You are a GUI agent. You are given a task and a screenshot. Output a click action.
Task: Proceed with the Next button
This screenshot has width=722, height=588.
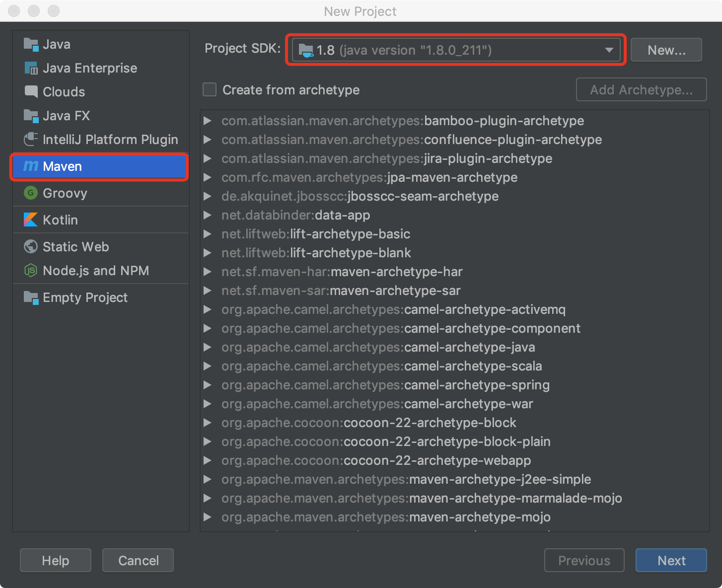pos(671,561)
